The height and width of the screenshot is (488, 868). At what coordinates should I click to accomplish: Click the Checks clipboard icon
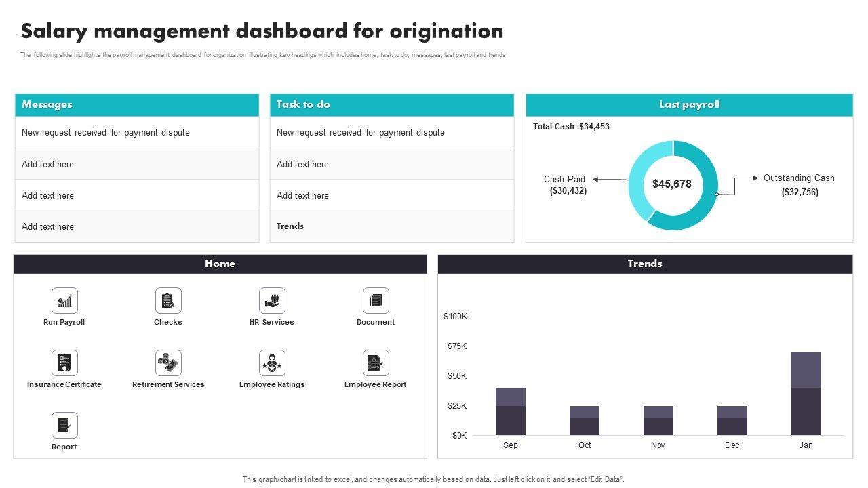tap(168, 300)
